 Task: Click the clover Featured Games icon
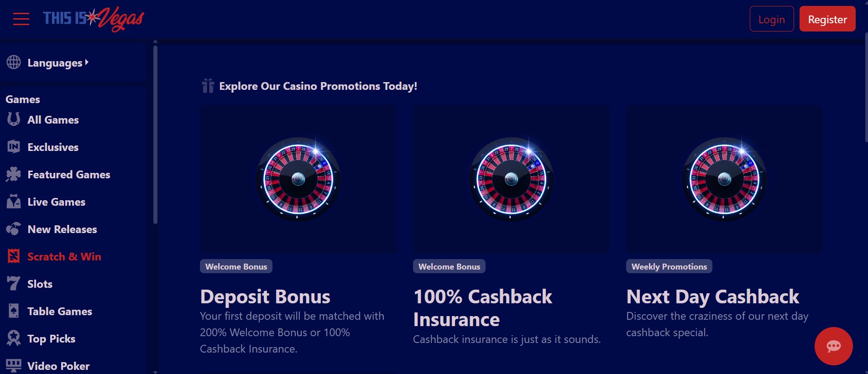(x=14, y=174)
